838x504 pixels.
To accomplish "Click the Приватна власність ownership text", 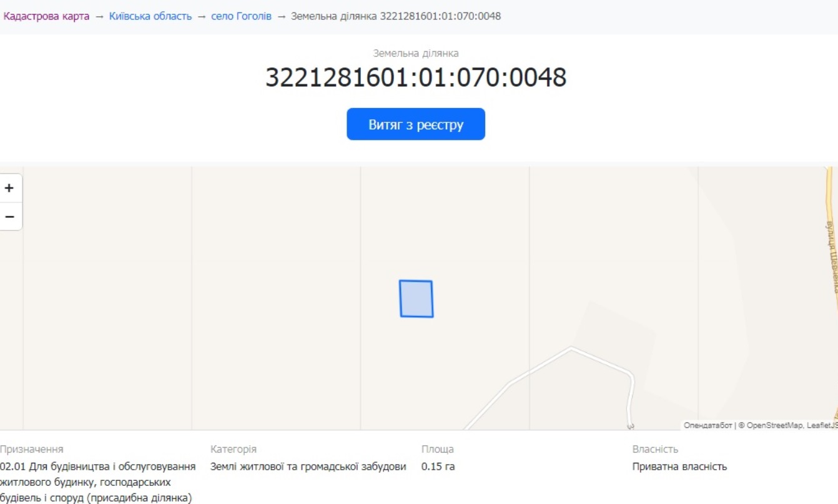I will (x=679, y=467).
